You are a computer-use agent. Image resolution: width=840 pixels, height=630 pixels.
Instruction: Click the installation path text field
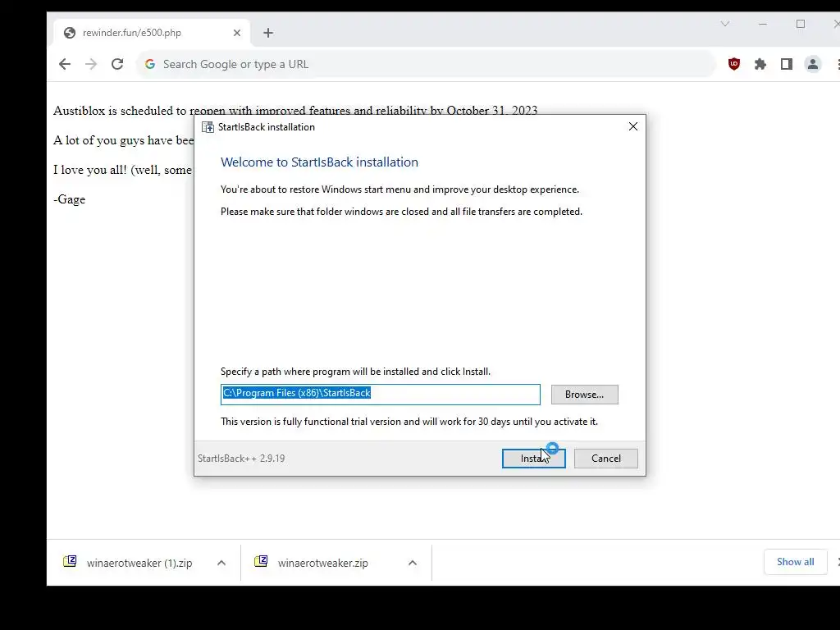381,395
